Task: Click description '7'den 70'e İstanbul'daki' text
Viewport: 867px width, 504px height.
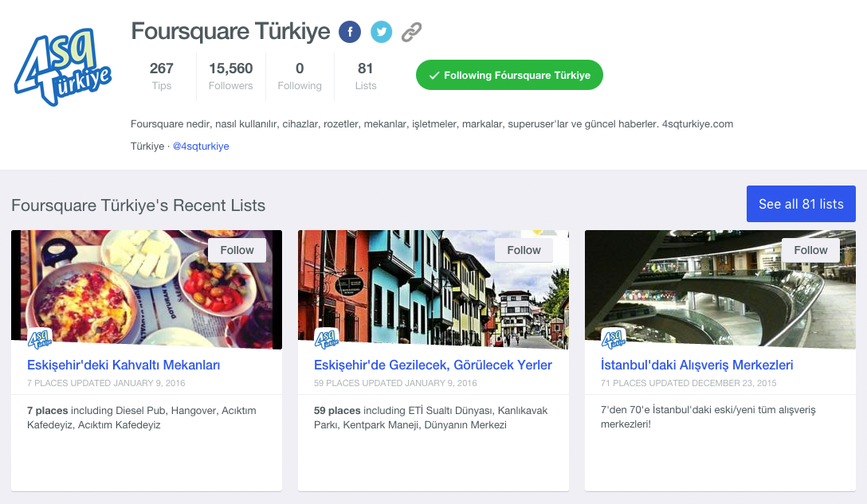Action: 708,417
